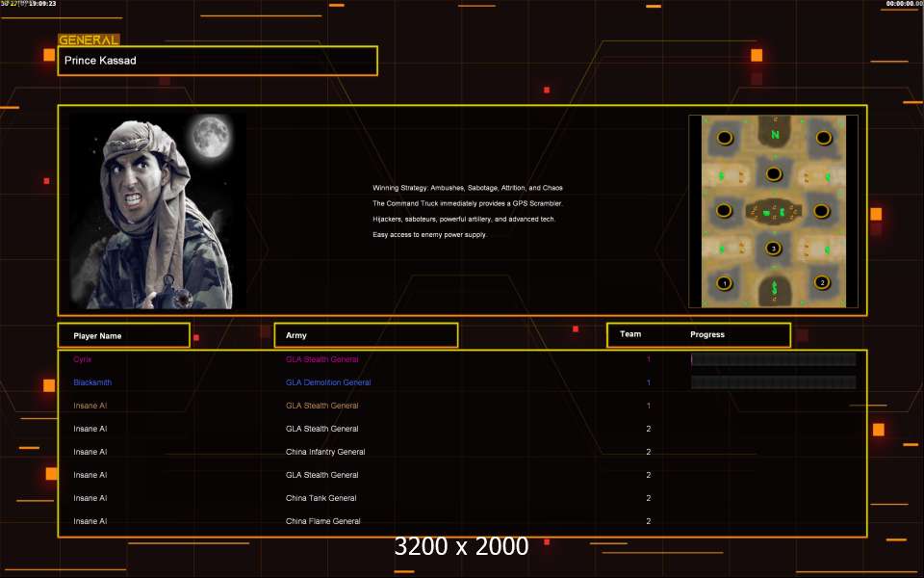The height and width of the screenshot is (578, 924).
Task: Click start position 1 on the minimap
Action: pyautogui.click(x=725, y=283)
